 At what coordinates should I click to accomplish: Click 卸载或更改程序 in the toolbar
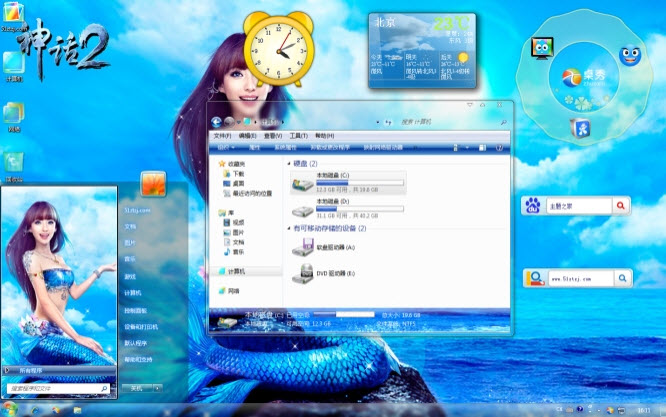tap(330, 148)
